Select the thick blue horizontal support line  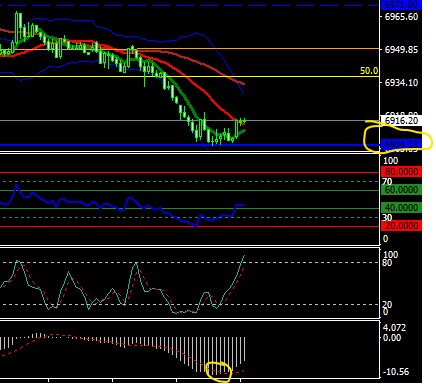190,145
